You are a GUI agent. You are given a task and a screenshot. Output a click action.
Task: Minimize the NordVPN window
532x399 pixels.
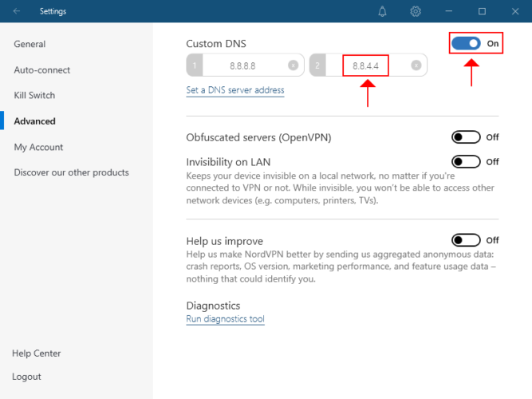point(449,11)
